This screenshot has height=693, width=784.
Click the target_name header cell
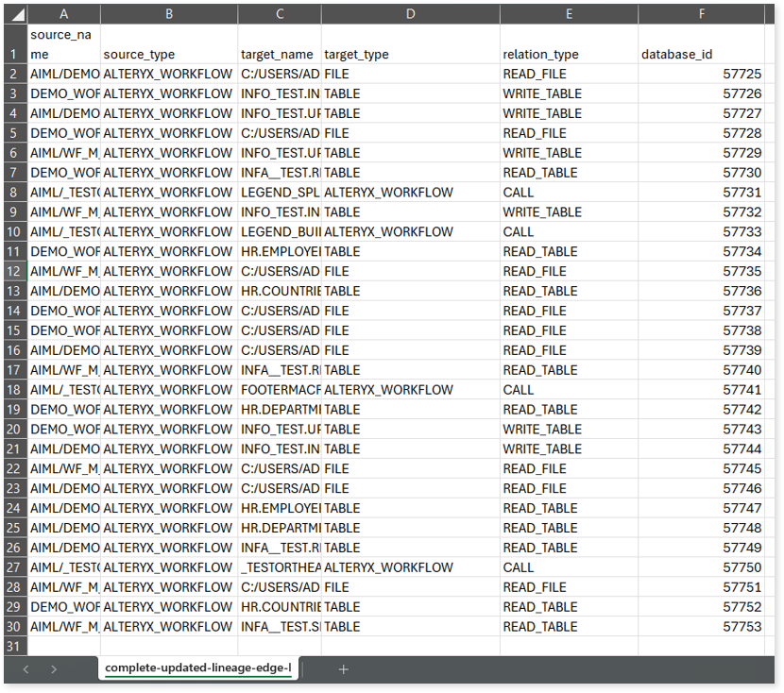pos(280,44)
